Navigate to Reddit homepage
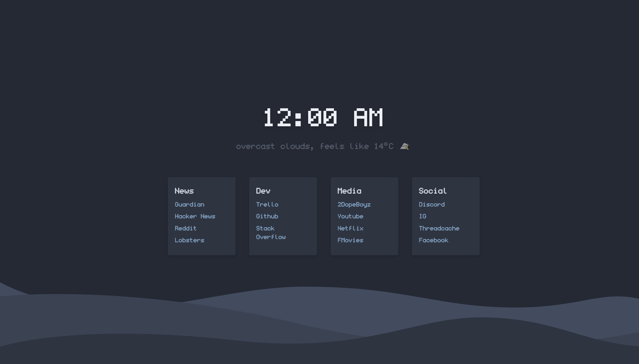Screen dimensions: 639x364 (185, 228)
